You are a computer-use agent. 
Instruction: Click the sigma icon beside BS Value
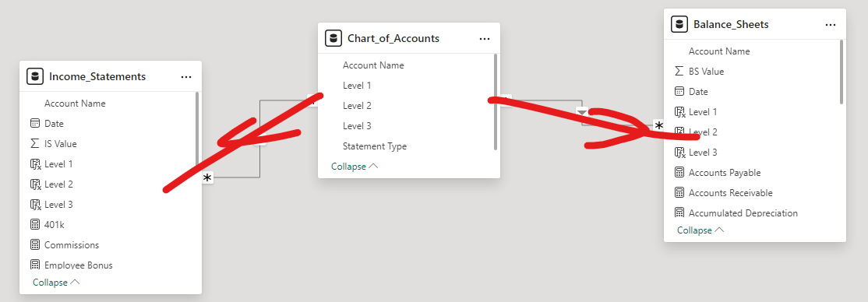679,72
